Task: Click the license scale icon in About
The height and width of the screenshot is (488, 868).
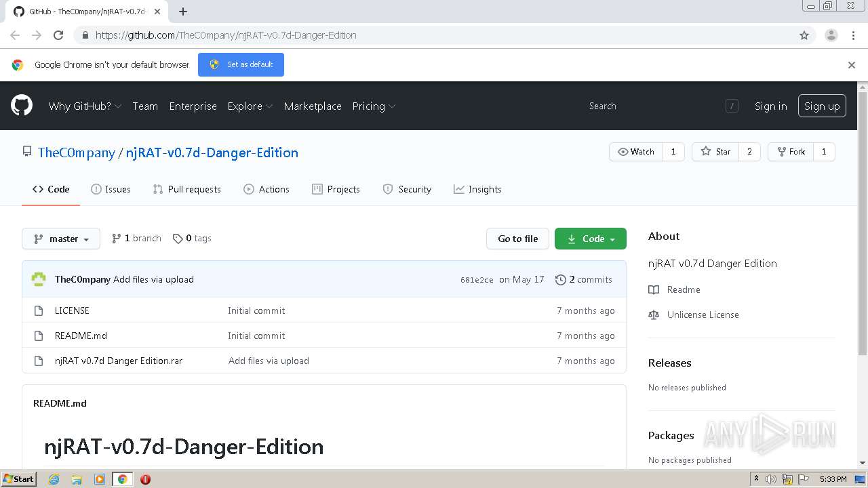Action: coord(654,314)
